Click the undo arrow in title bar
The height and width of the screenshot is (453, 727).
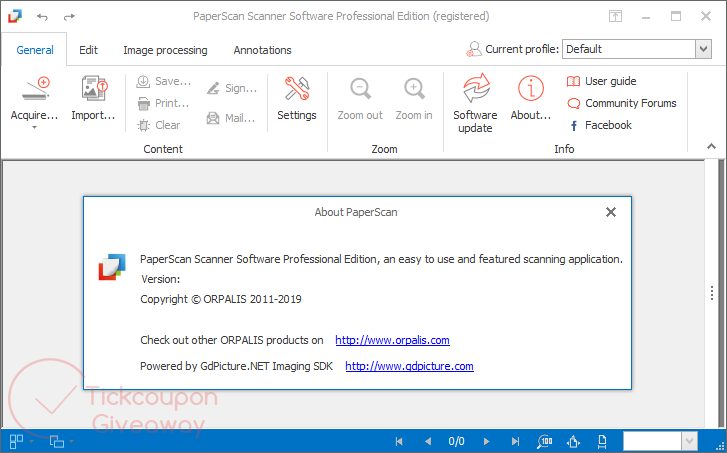click(x=43, y=17)
